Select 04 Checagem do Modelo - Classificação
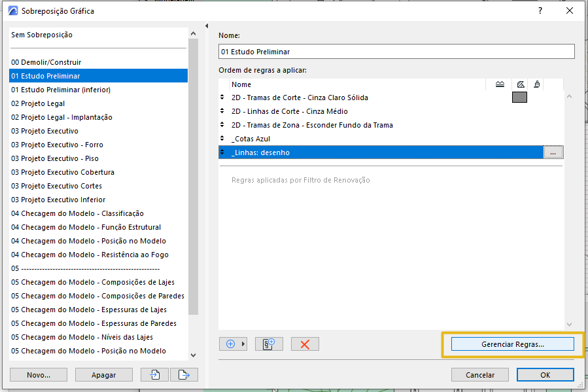 click(x=98, y=213)
